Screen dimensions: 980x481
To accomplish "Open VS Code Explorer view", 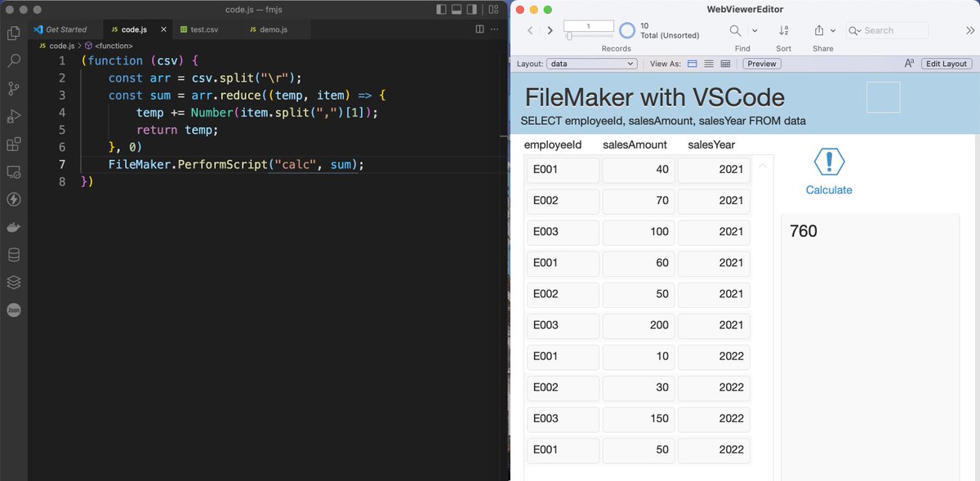I will (x=13, y=33).
